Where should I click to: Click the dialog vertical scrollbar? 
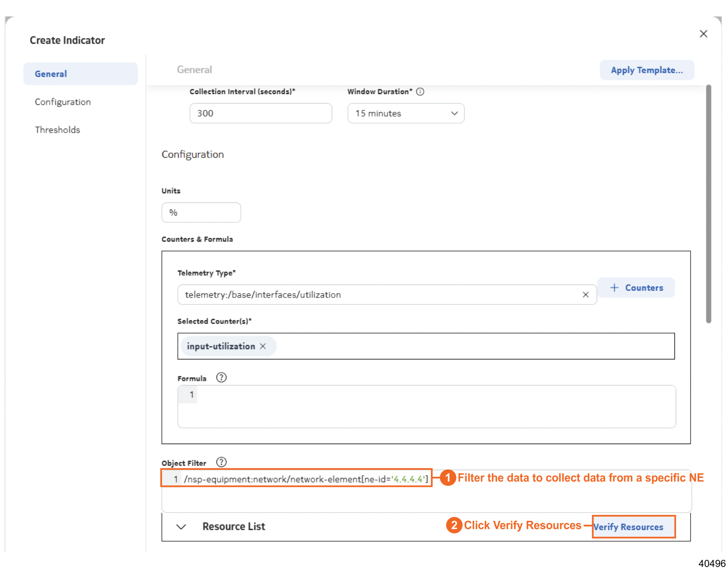[x=708, y=204]
